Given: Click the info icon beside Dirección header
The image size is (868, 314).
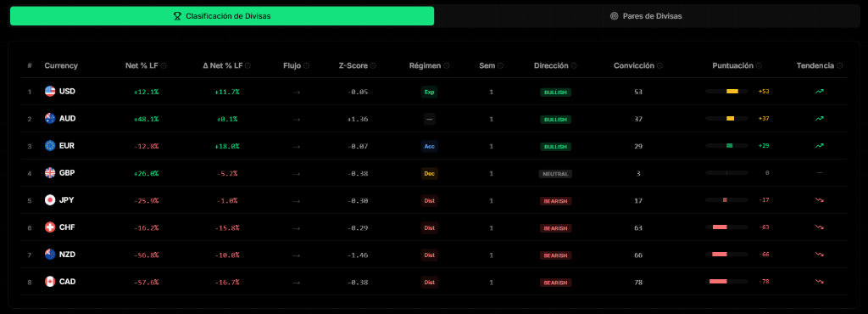Looking at the screenshot, I should click(574, 66).
